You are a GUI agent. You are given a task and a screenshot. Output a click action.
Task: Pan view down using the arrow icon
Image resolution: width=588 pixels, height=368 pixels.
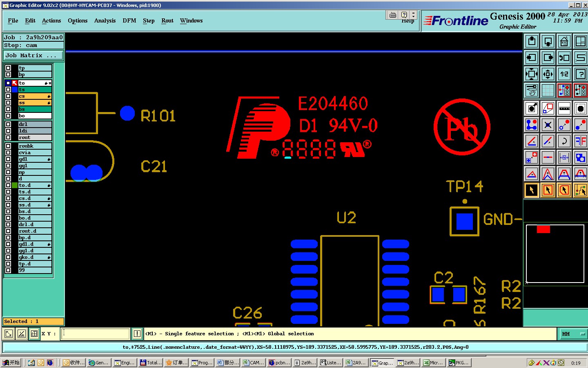pos(548,41)
